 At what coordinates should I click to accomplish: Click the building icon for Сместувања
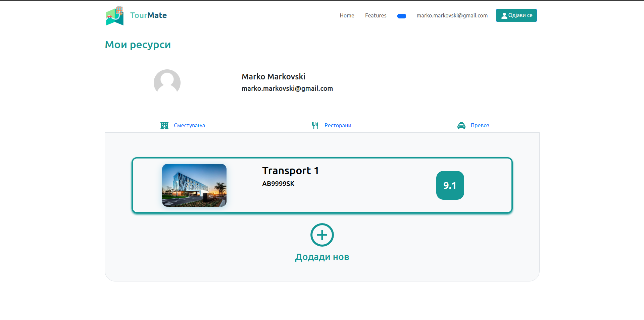(x=164, y=126)
